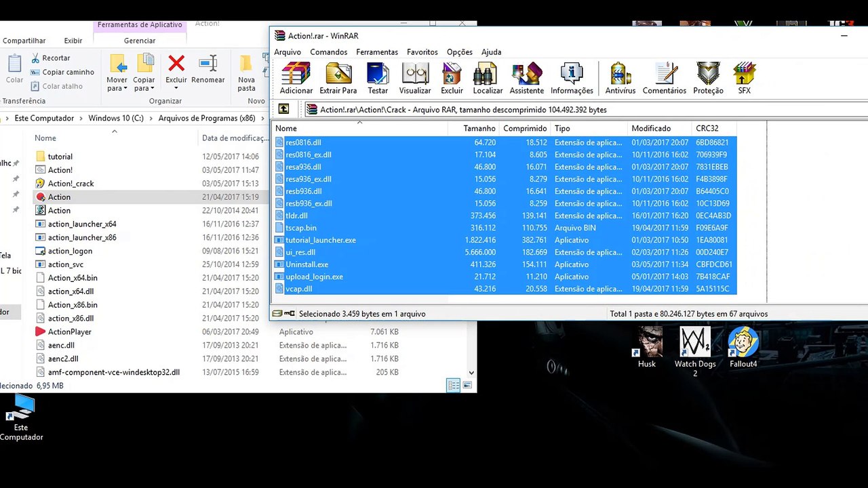
Task: Navigate to Windows 10 (C:) breadcrumb
Action: (x=116, y=119)
